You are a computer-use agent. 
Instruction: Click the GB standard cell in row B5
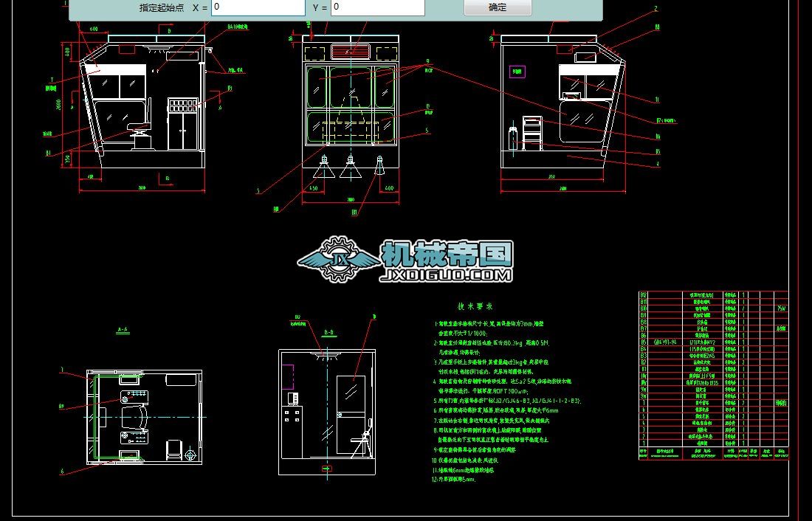665,342
